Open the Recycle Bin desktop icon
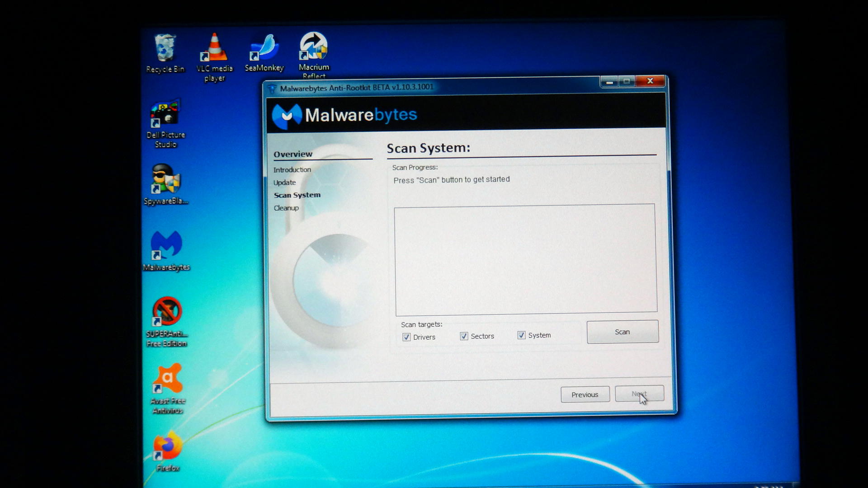 click(165, 54)
